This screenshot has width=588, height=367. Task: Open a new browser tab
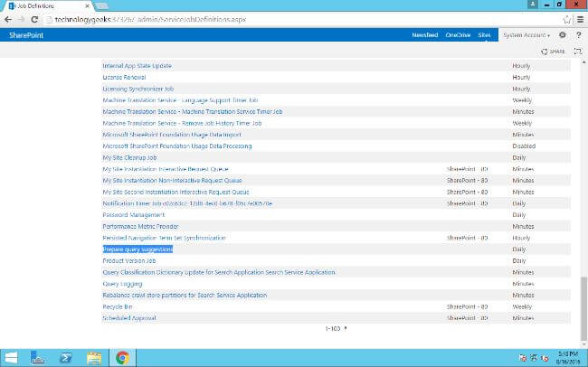coord(101,6)
